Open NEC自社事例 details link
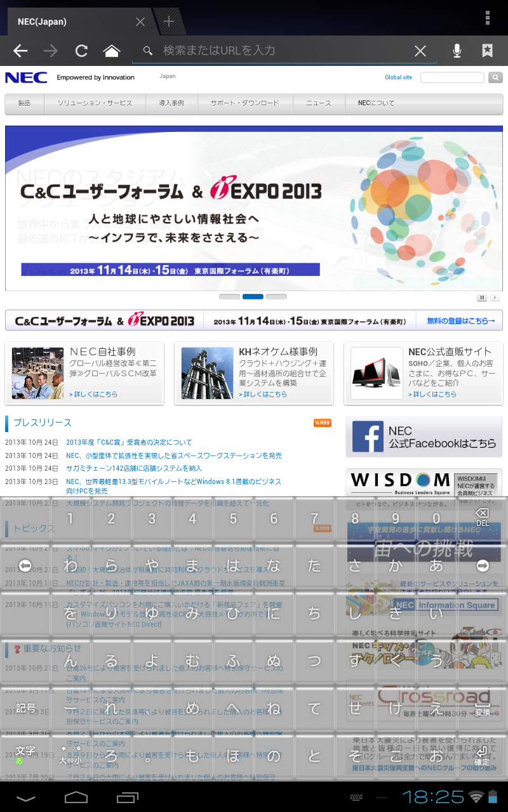Image resolution: width=508 pixels, height=812 pixels. click(x=93, y=395)
